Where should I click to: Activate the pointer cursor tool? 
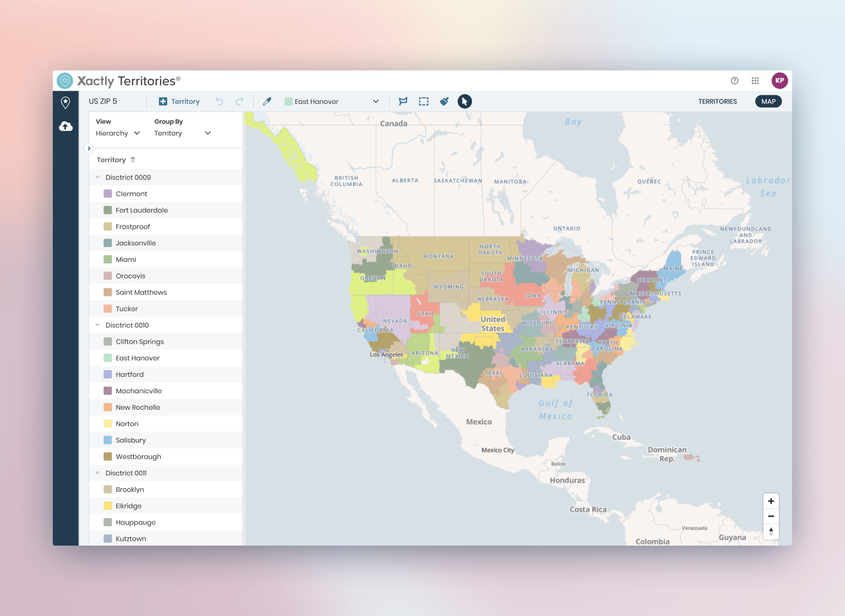tap(465, 101)
